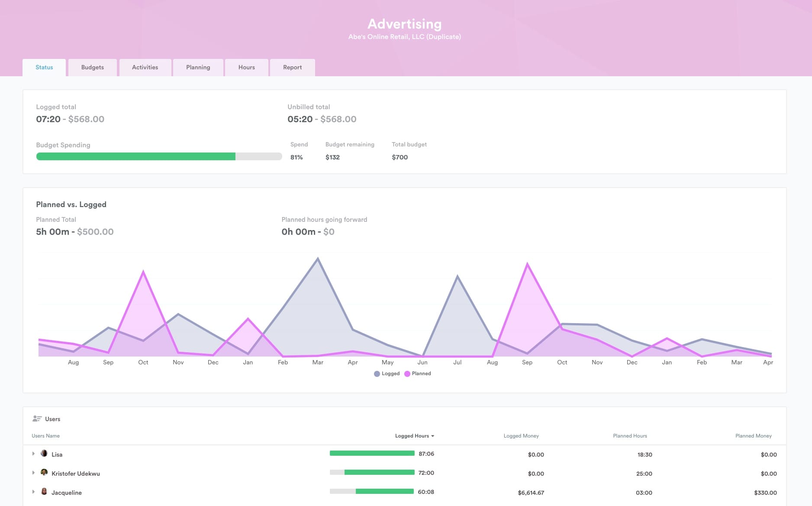
Task: Click the Users list icon
Action: coord(37,419)
